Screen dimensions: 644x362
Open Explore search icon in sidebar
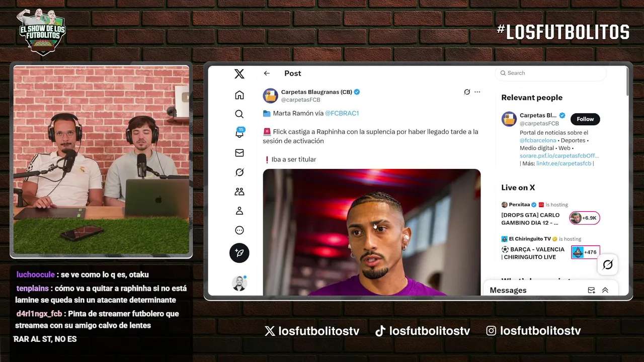coord(239,114)
